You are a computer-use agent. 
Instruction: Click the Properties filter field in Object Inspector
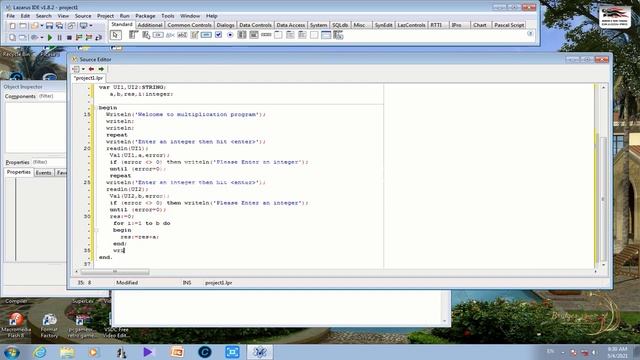[x=48, y=162]
